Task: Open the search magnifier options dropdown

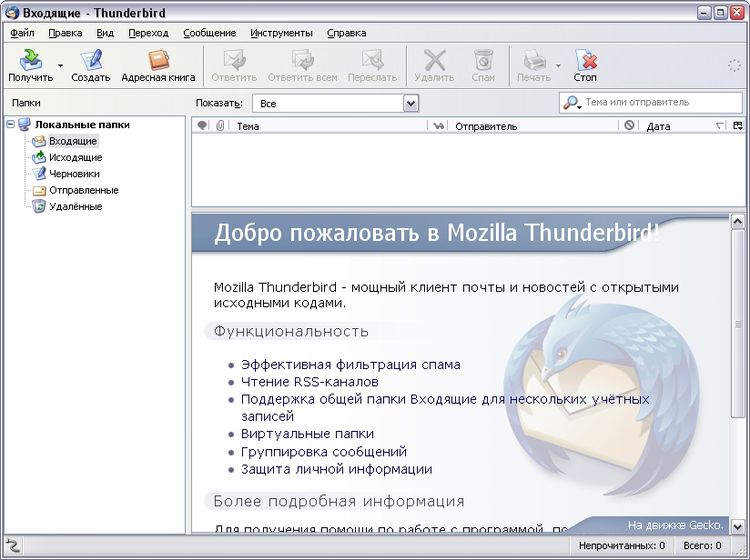Action: (x=572, y=102)
